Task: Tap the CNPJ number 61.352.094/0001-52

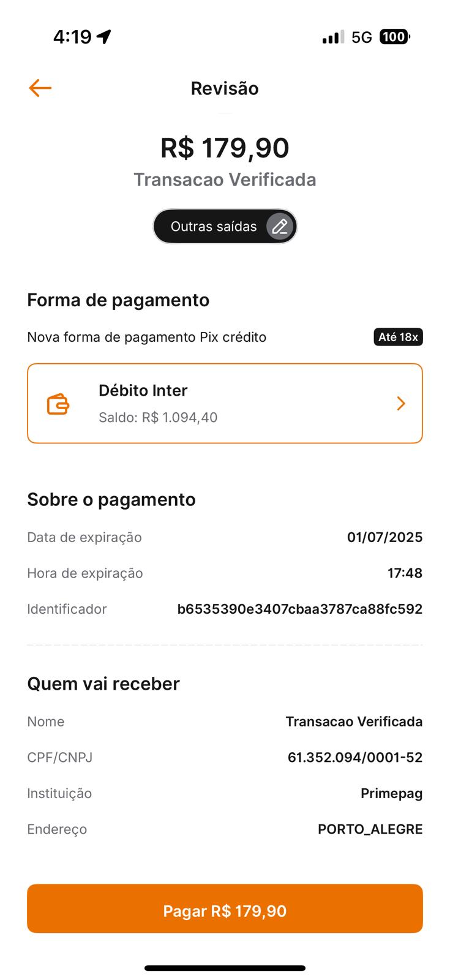Action: point(354,758)
